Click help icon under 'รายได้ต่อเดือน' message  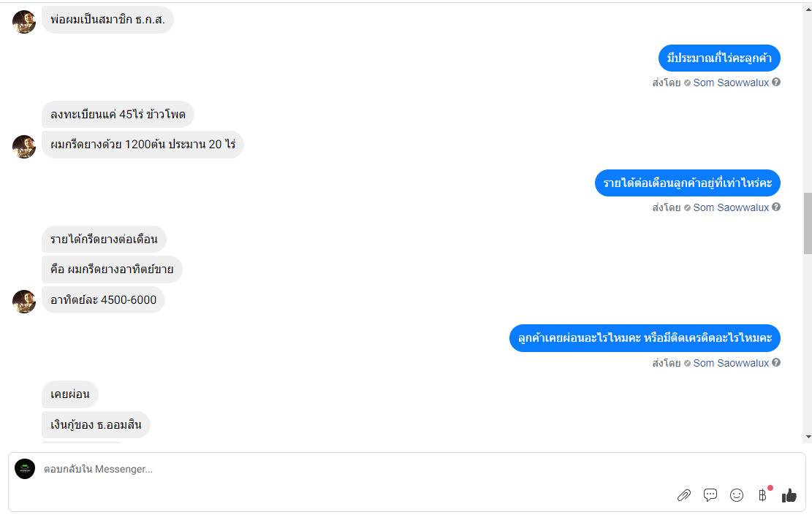(775, 207)
